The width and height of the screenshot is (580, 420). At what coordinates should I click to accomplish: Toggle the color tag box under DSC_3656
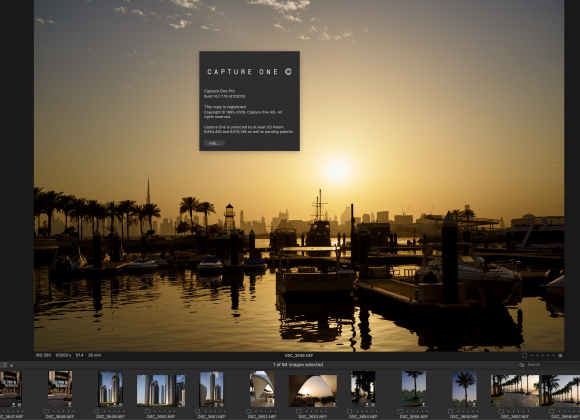coord(450,411)
